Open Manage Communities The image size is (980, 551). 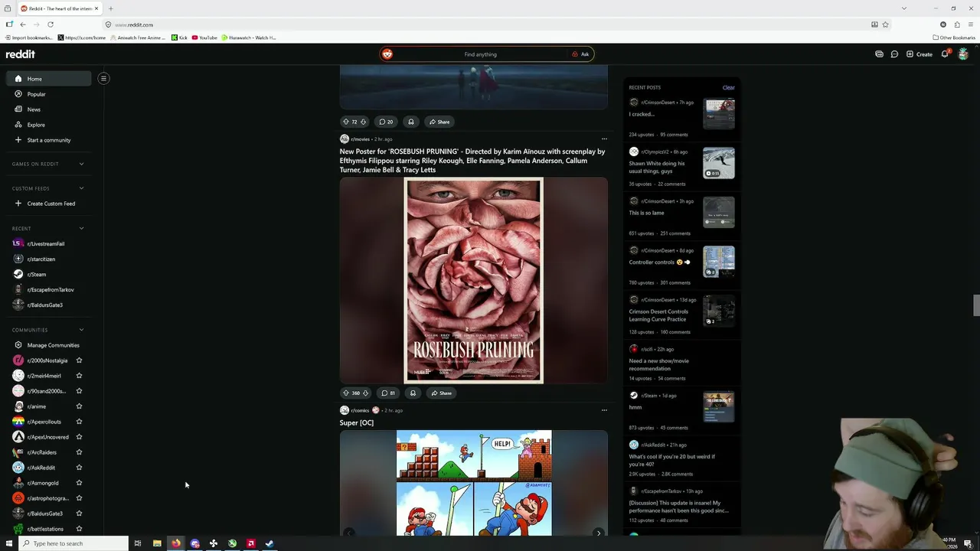tap(48, 345)
